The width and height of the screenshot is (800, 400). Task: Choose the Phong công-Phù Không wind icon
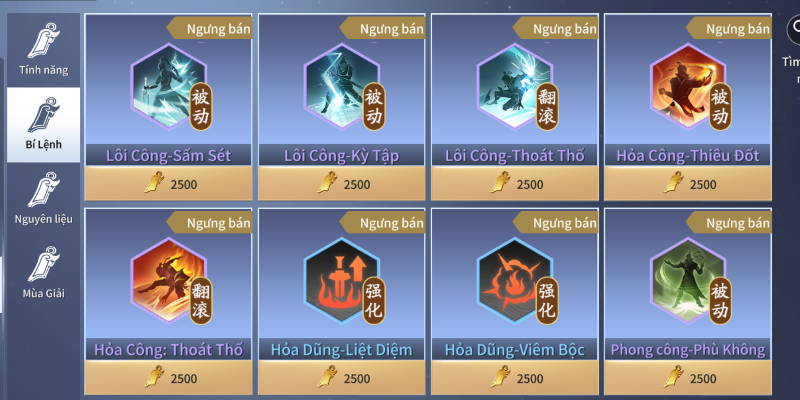tap(688, 281)
